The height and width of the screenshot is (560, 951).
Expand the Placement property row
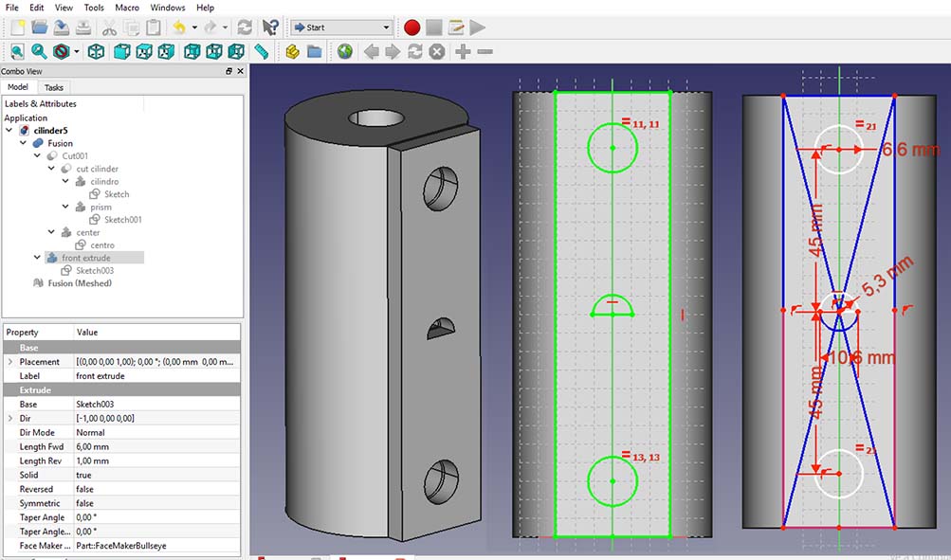[x=10, y=362]
